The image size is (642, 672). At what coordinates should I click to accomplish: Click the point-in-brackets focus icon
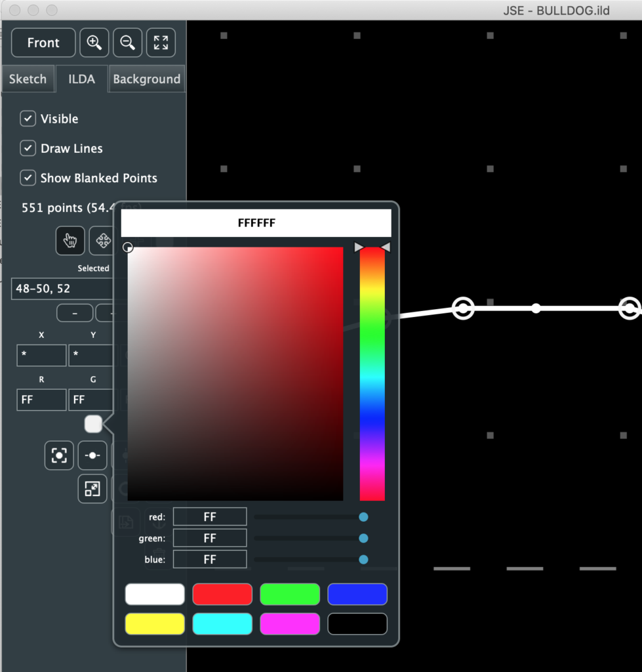59,455
